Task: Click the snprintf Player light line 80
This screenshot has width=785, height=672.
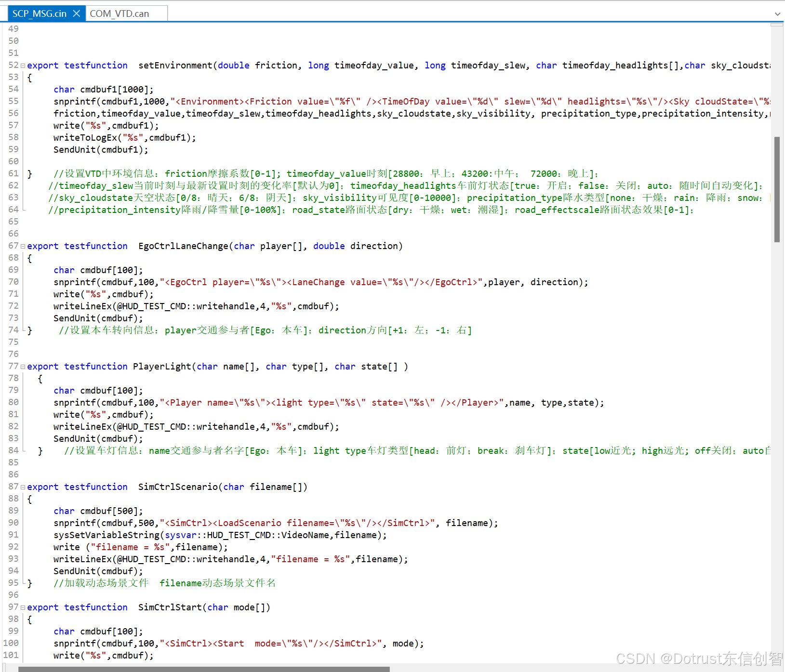Action: pyautogui.click(x=329, y=402)
